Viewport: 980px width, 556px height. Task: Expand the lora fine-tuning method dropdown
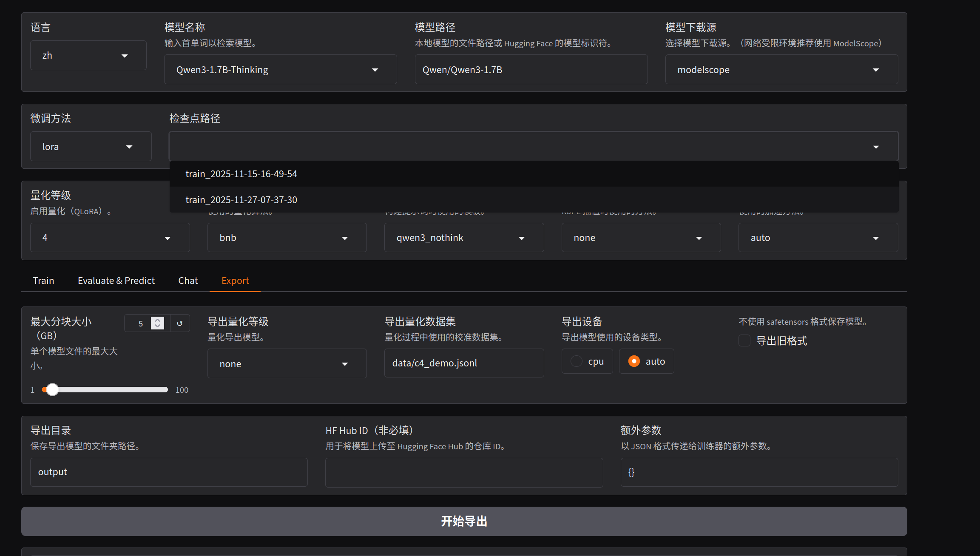(129, 147)
